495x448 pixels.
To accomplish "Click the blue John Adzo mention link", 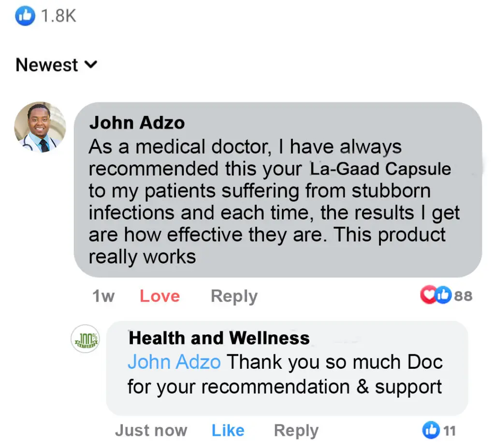I will (174, 361).
